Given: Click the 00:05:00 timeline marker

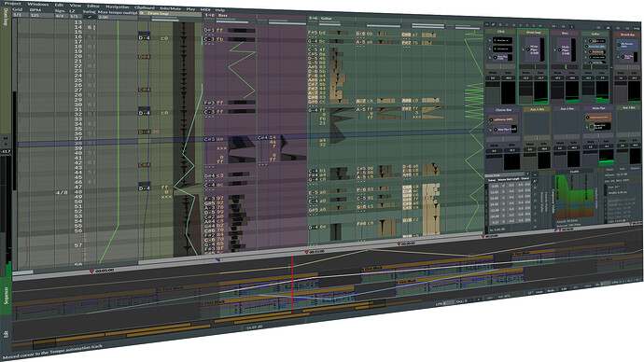Looking at the screenshot, I should point(101,271).
